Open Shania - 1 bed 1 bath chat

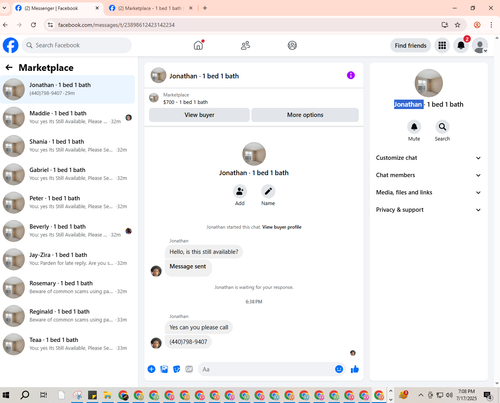click(67, 146)
